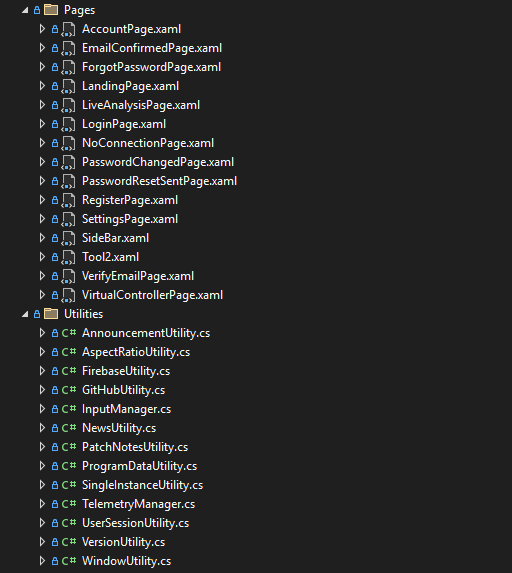512x573 pixels.
Task: Click the file icon of Tool2.xaml
Action: click(x=68, y=257)
